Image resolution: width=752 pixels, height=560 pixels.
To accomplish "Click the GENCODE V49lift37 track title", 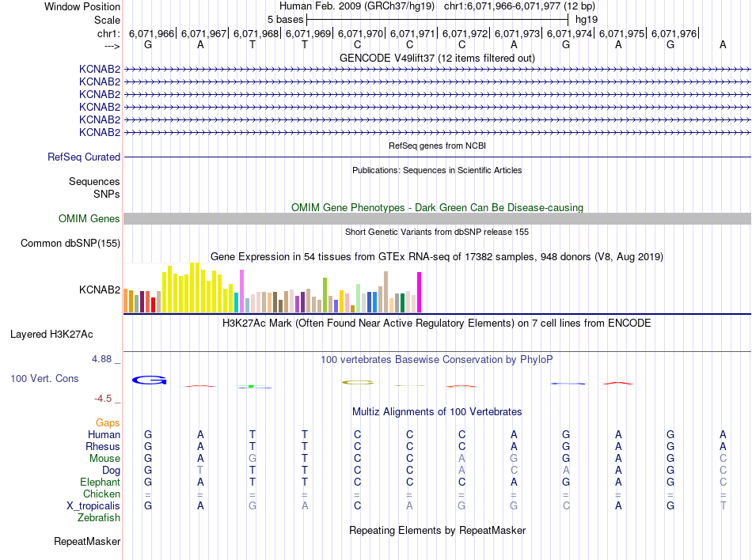I will pyautogui.click(x=438, y=58).
